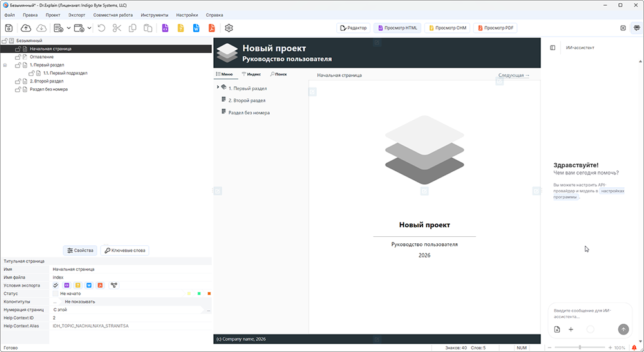Toggle lock icon on Оглавление row
This screenshot has height=352, width=644.
(x=18, y=57)
